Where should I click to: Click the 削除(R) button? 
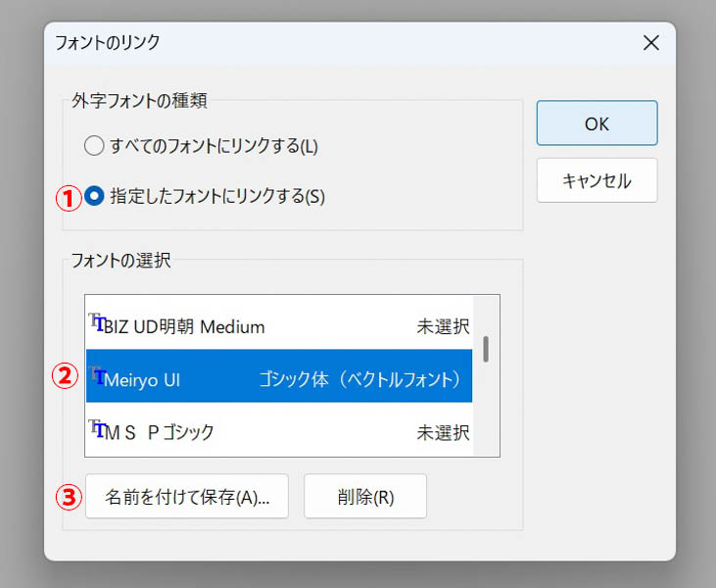365,496
